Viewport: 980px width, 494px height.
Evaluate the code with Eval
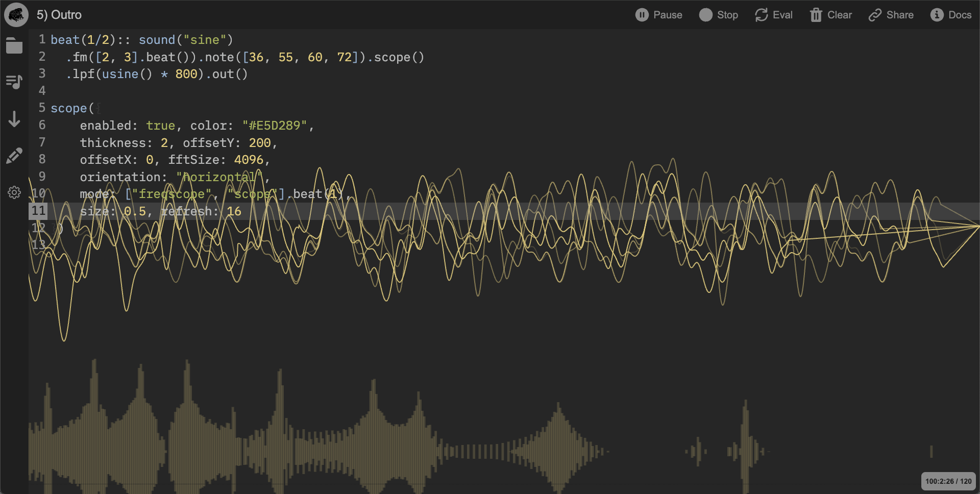pos(774,15)
